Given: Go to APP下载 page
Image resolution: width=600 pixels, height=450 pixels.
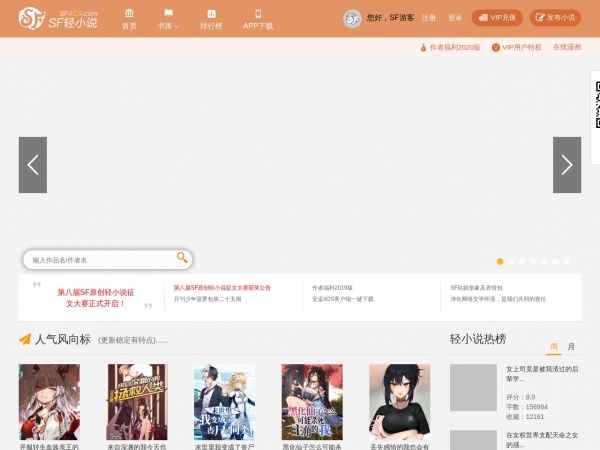Looking at the screenshot, I should pyautogui.click(x=258, y=19).
